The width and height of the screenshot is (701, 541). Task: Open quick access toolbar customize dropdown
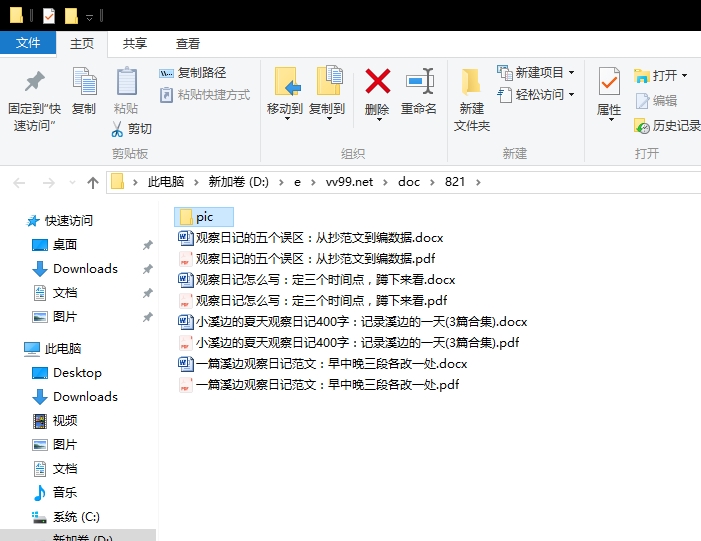click(89, 18)
